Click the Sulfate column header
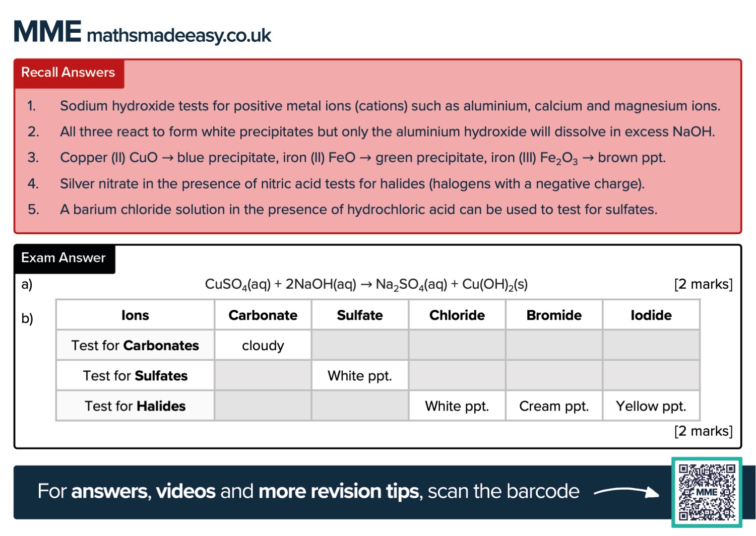Viewport: 756px width, 536px height. coord(360,315)
